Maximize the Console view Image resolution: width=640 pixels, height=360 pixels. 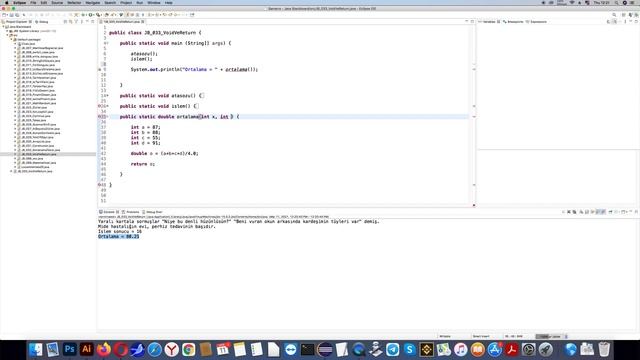coord(636,212)
